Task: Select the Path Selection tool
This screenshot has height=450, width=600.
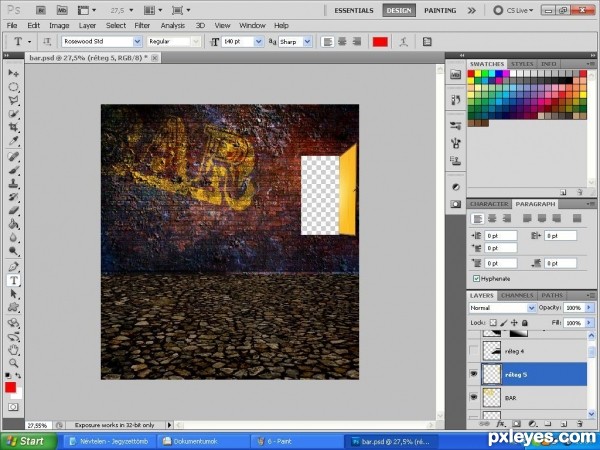Action: [13, 294]
